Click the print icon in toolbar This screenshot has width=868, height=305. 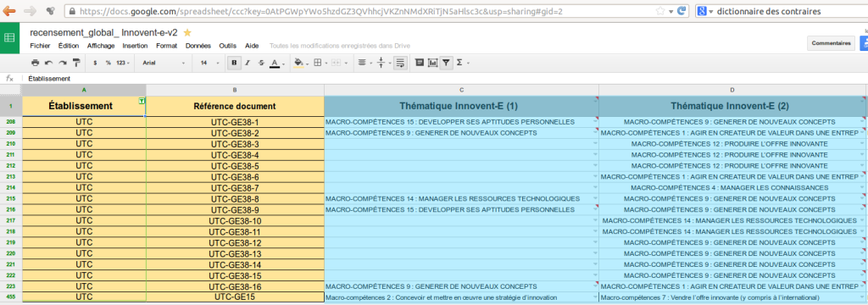[36, 63]
